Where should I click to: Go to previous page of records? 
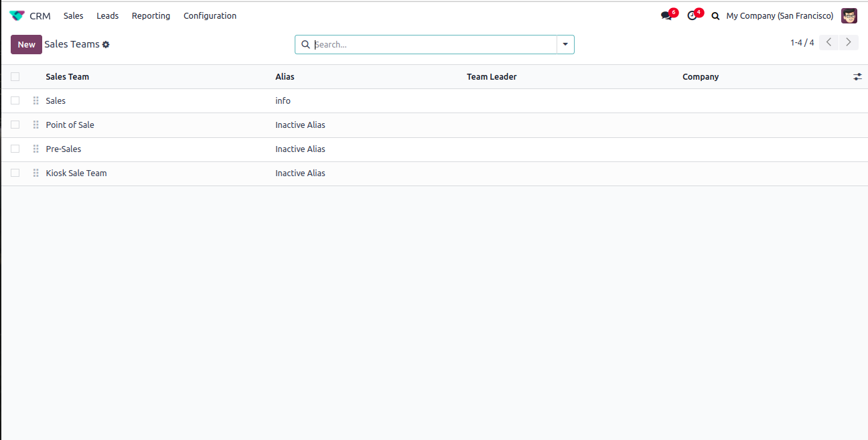(828, 42)
